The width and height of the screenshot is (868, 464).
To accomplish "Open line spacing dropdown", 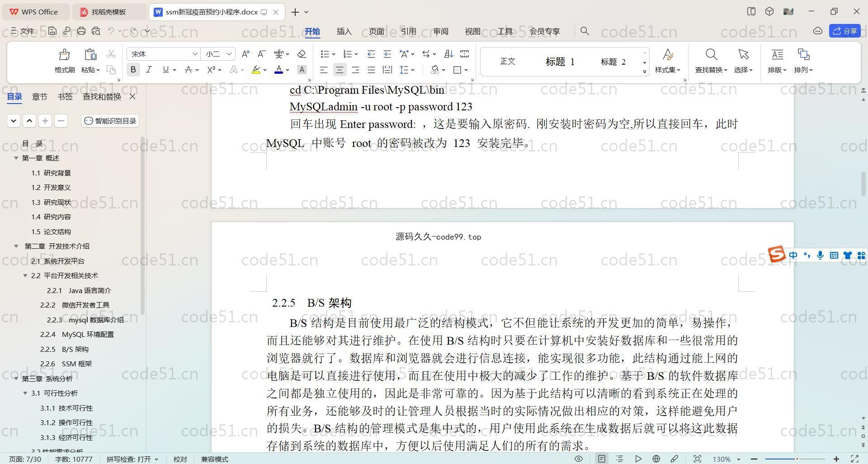I will coord(413,70).
